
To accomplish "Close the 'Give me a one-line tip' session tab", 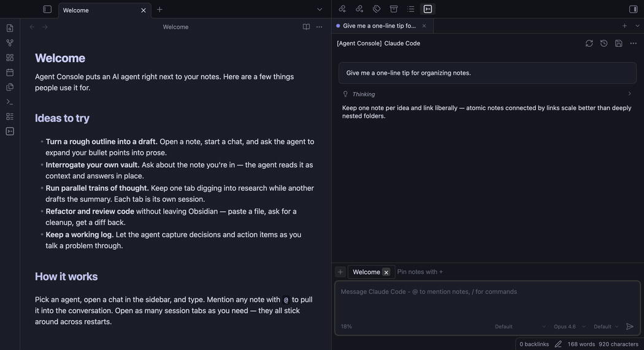I will pos(424,26).
